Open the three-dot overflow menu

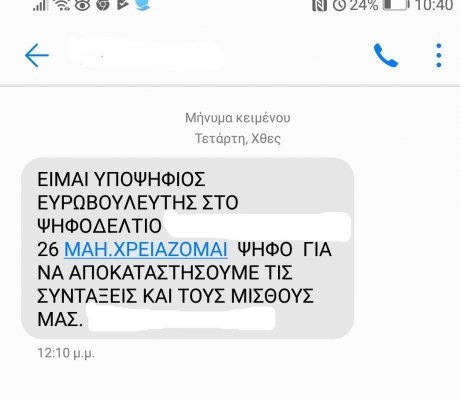point(439,55)
